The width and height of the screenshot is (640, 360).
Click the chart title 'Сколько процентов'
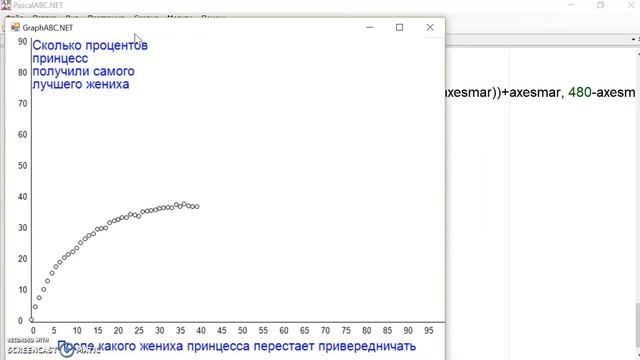(x=90, y=45)
